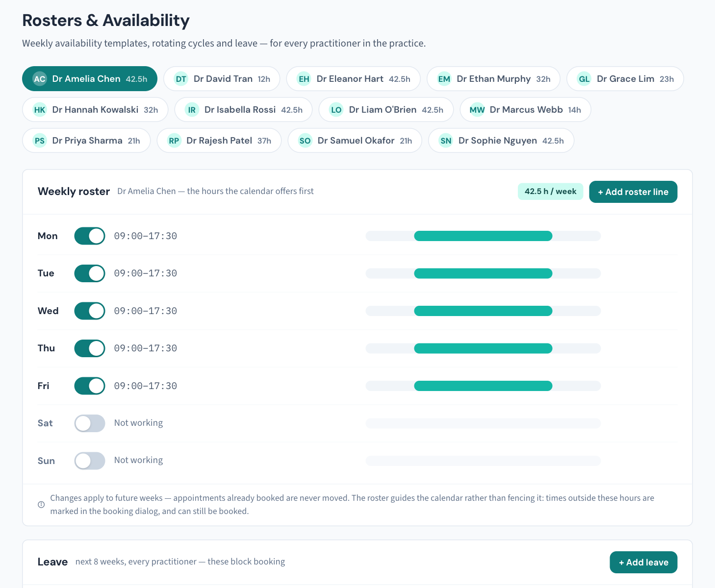Select Dr Ethan Murphy chip
715x588 pixels.
(x=493, y=79)
